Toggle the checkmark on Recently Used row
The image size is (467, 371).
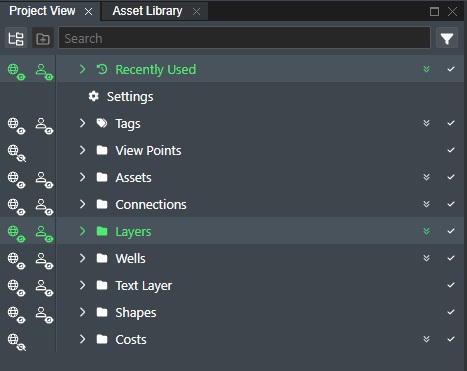point(451,69)
